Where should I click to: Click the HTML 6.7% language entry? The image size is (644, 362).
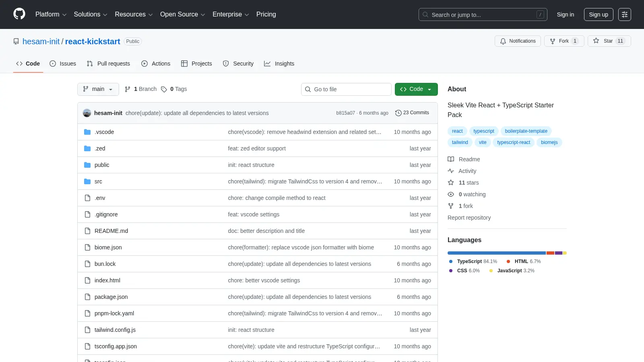click(524, 261)
